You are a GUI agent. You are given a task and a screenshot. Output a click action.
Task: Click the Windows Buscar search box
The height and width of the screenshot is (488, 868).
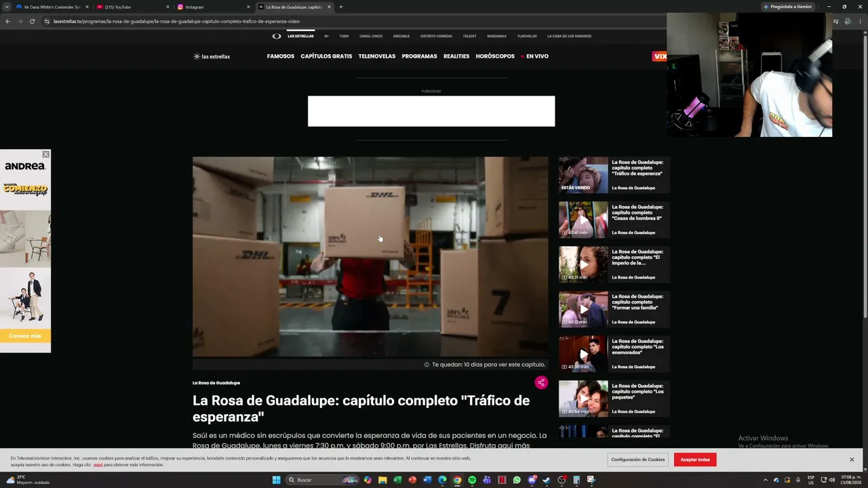click(322, 480)
